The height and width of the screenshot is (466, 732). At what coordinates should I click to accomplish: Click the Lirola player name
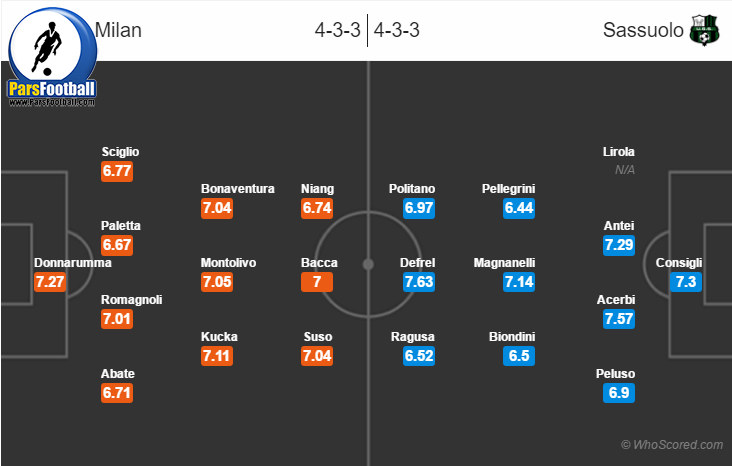click(x=619, y=152)
